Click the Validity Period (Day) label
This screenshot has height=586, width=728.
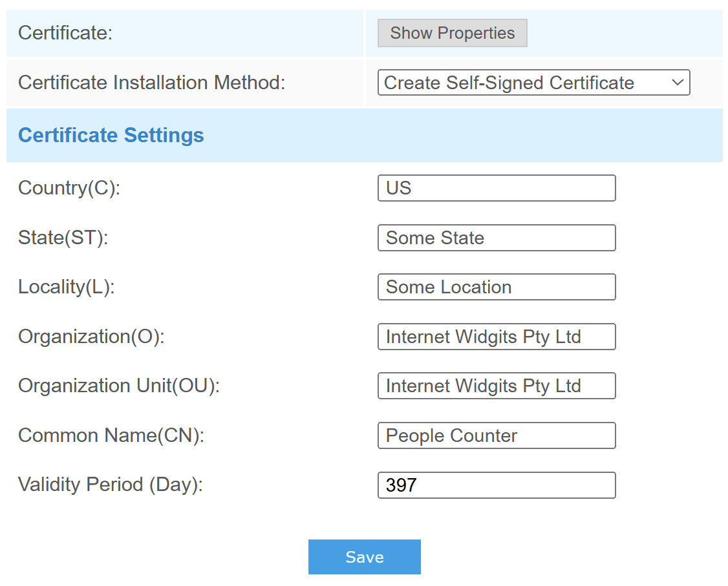111,485
